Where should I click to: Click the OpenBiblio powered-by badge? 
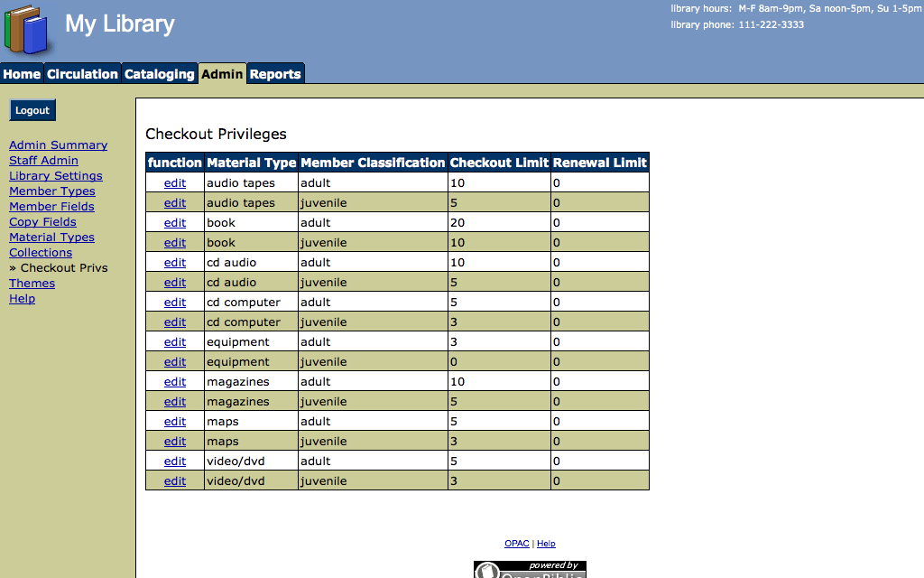click(530, 570)
